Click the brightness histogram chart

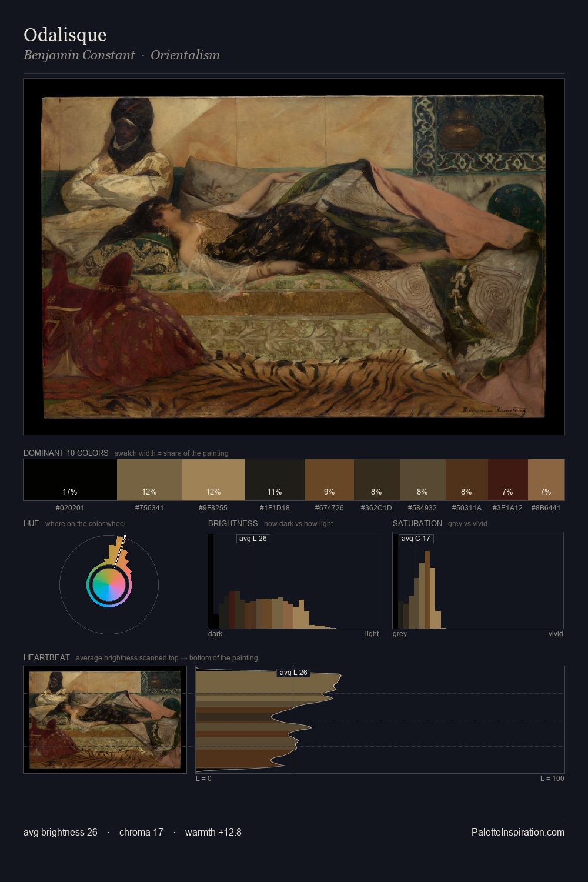pyautogui.click(x=293, y=580)
